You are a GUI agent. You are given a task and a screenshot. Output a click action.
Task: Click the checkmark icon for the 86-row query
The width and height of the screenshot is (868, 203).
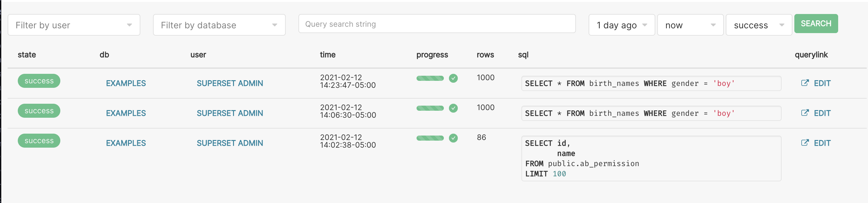pos(453,138)
